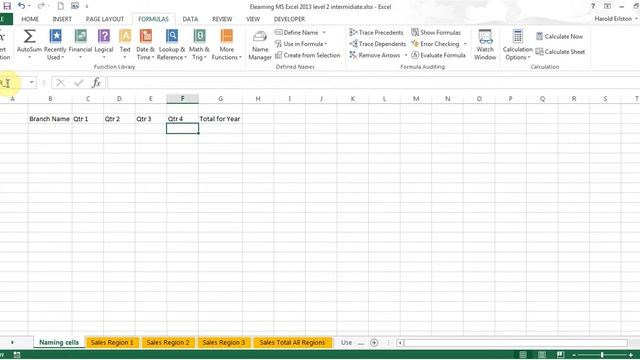Switch to Sales Total All Regions sheet

coord(292,342)
